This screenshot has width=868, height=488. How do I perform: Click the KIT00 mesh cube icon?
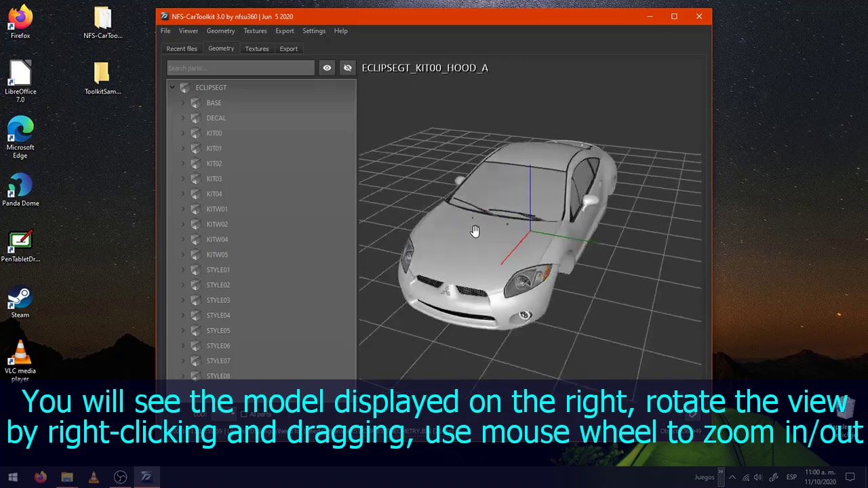195,133
